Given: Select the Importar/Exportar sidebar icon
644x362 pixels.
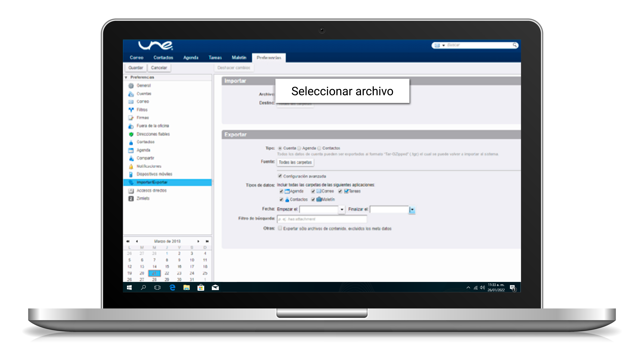Looking at the screenshot, I should (x=131, y=182).
